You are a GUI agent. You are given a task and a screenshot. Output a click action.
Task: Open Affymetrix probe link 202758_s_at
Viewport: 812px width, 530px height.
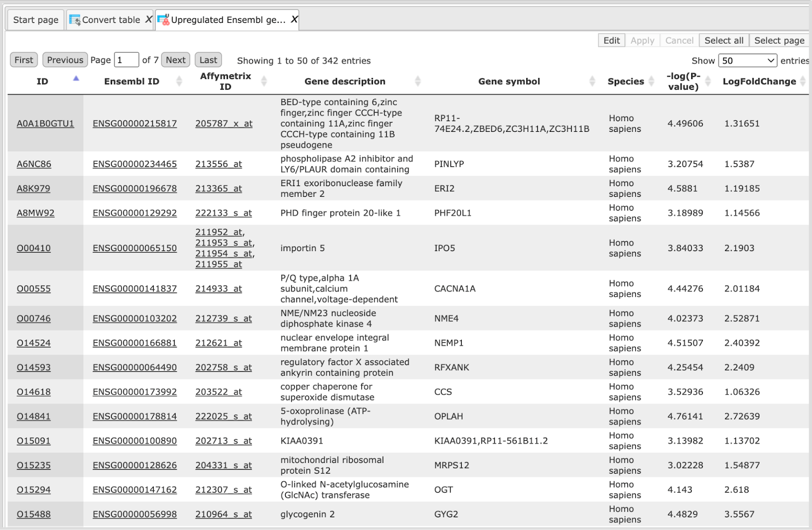pyautogui.click(x=224, y=367)
